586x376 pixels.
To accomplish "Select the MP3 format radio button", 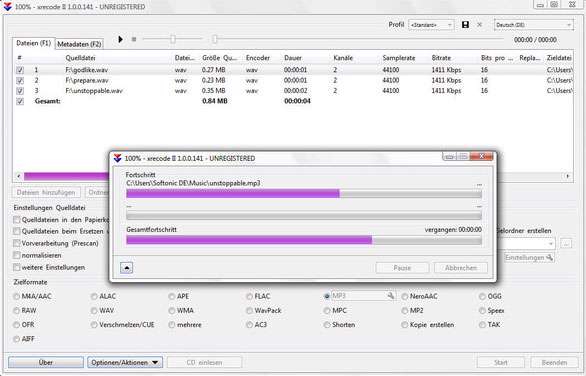I will [x=327, y=296].
